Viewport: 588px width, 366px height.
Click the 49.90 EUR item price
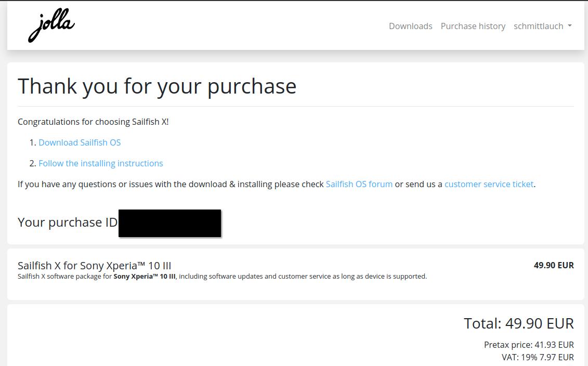554,265
